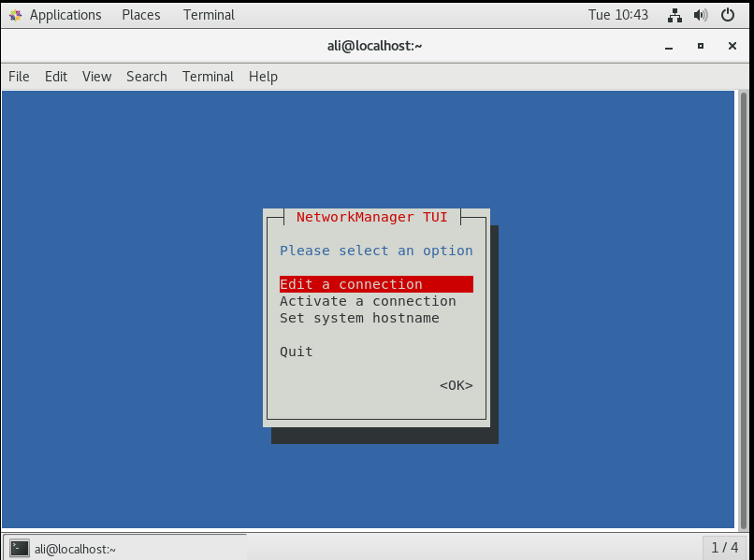The image size is (754, 560).
Task: Click the ali@localhost taskbar window button
Action: click(x=125, y=548)
